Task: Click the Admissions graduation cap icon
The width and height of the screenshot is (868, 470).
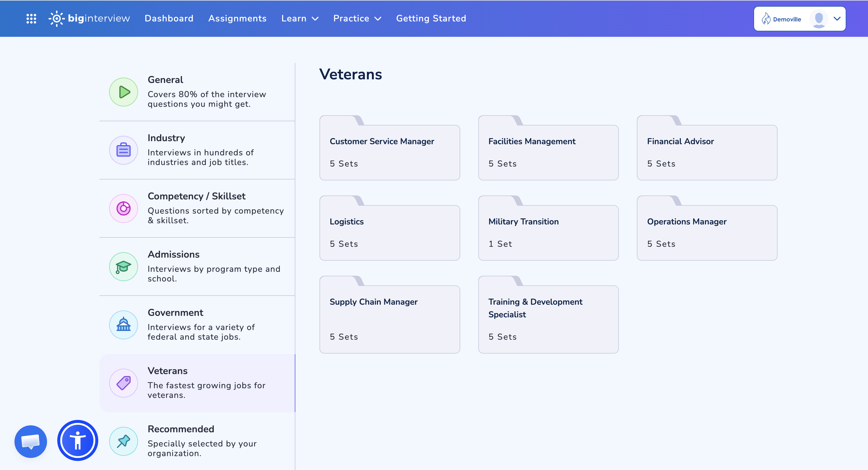Action: click(123, 266)
